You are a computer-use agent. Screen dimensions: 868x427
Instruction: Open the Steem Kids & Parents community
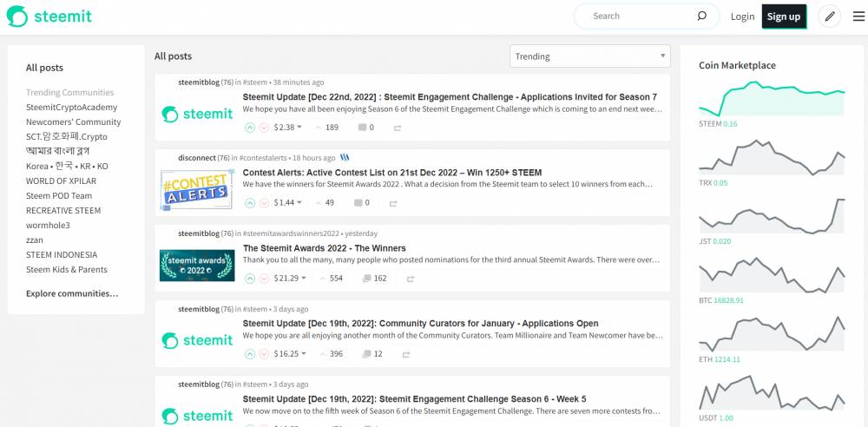click(67, 269)
